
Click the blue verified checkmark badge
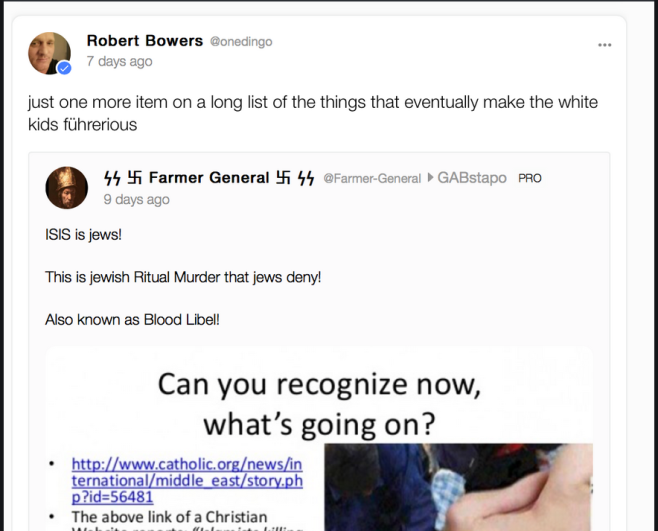pyautogui.click(x=64, y=68)
